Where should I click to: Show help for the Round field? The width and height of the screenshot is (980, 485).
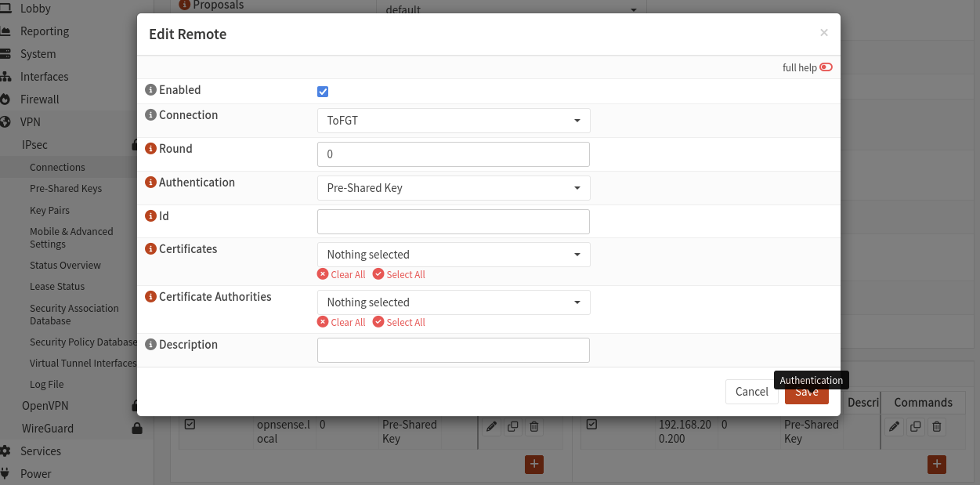[151, 149]
